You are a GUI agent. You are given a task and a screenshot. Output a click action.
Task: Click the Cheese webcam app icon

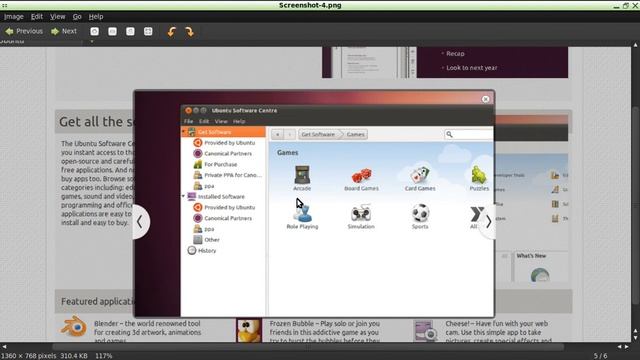[425, 330]
